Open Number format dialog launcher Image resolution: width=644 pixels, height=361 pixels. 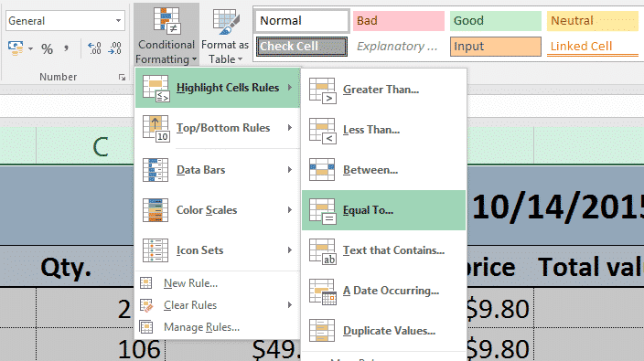click(122, 77)
